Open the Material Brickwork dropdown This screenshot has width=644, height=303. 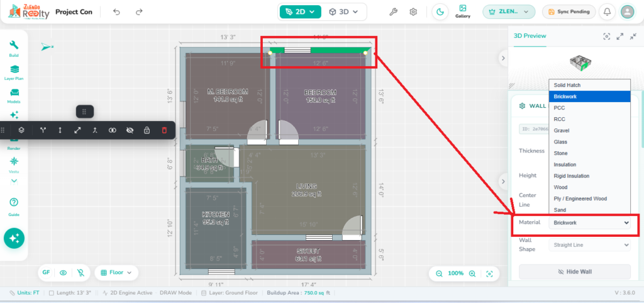590,222
